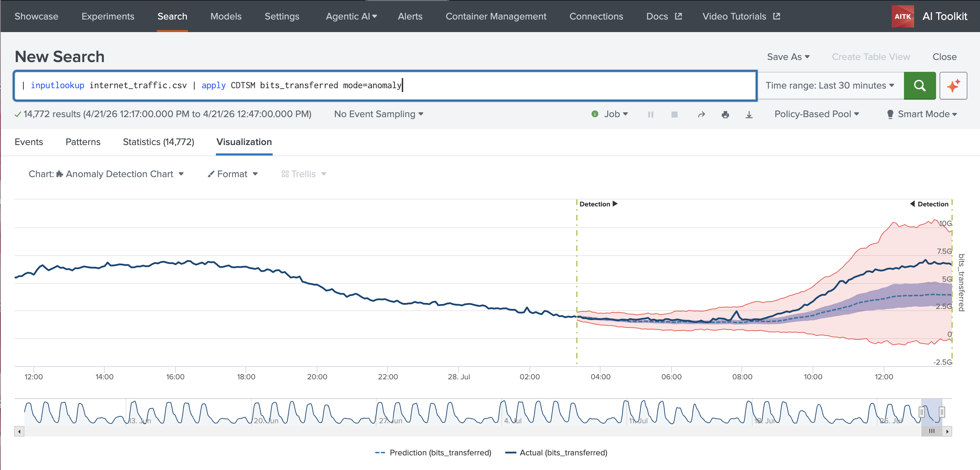Navigate to Models
The height and width of the screenshot is (470, 980).
click(226, 16)
